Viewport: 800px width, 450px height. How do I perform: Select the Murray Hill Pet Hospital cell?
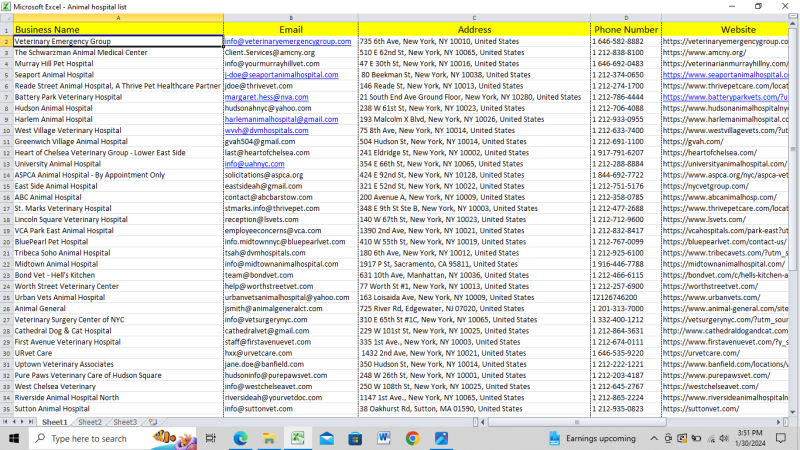(x=118, y=64)
